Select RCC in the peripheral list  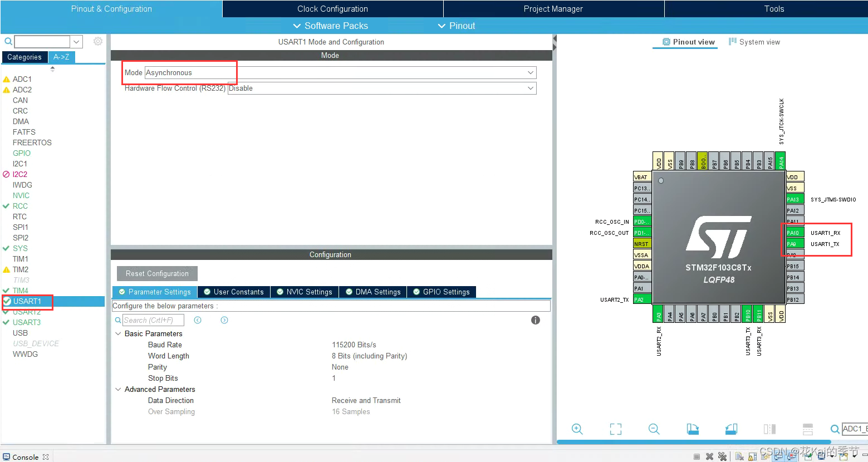click(20, 206)
